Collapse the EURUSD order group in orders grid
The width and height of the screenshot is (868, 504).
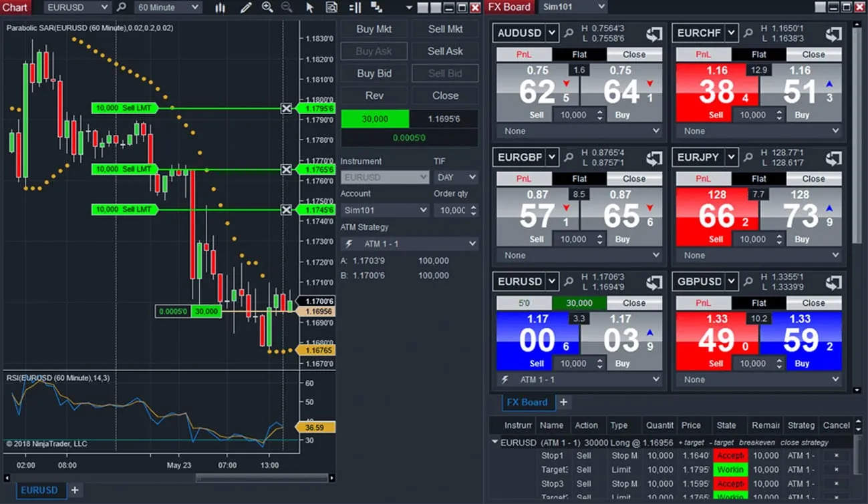tap(494, 442)
